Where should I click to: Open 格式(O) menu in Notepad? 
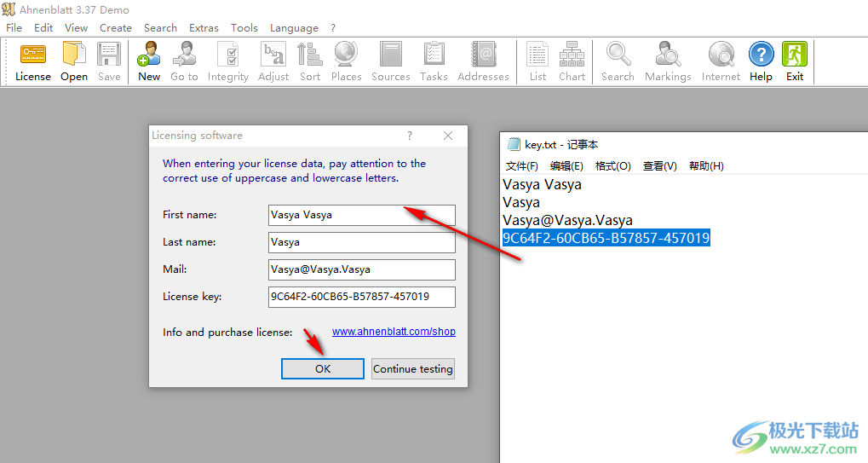(x=612, y=165)
